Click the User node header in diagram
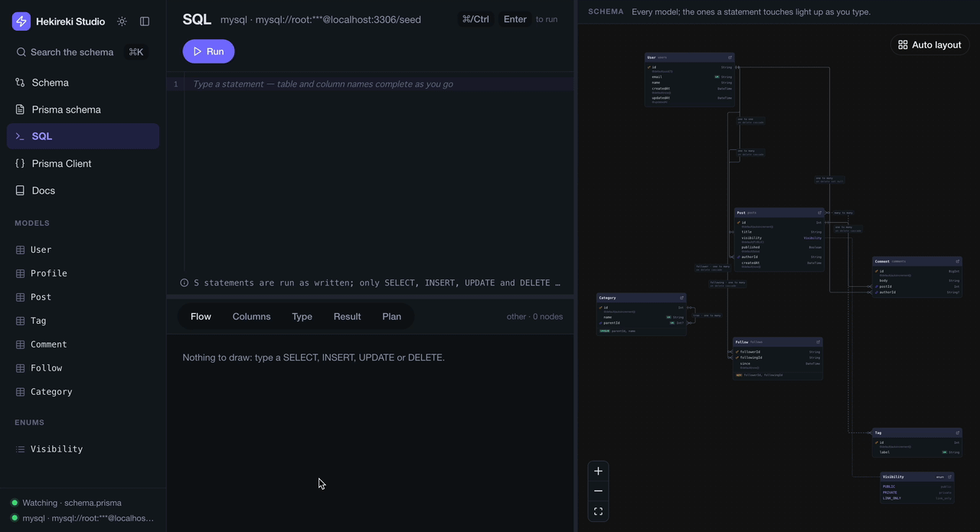This screenshot has width=980, height=532. pyautogui.click(x=689, y=57)
